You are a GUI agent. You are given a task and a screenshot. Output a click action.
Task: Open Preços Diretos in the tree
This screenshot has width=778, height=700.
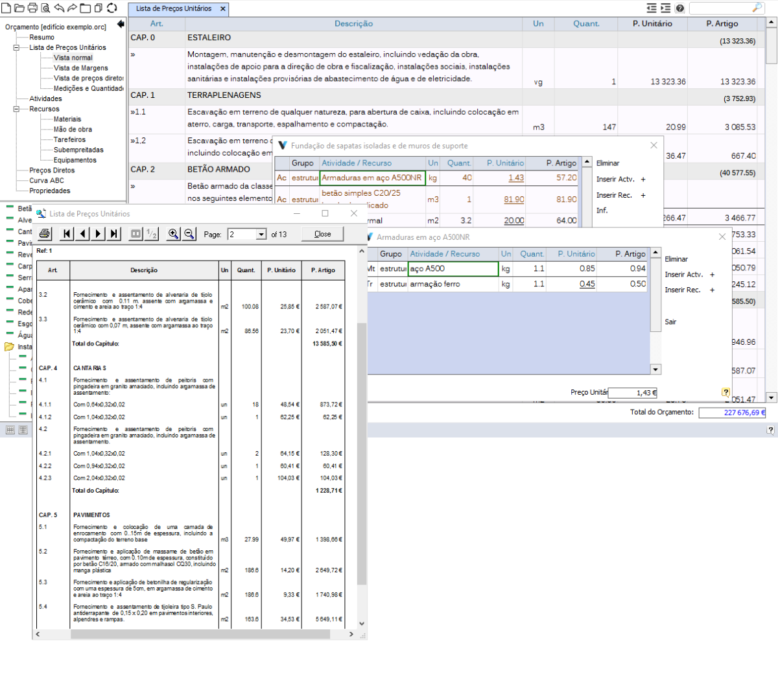(52, 170)
